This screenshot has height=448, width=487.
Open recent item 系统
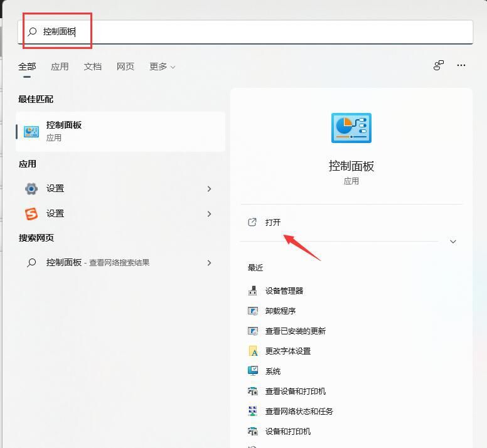[273, 371]
